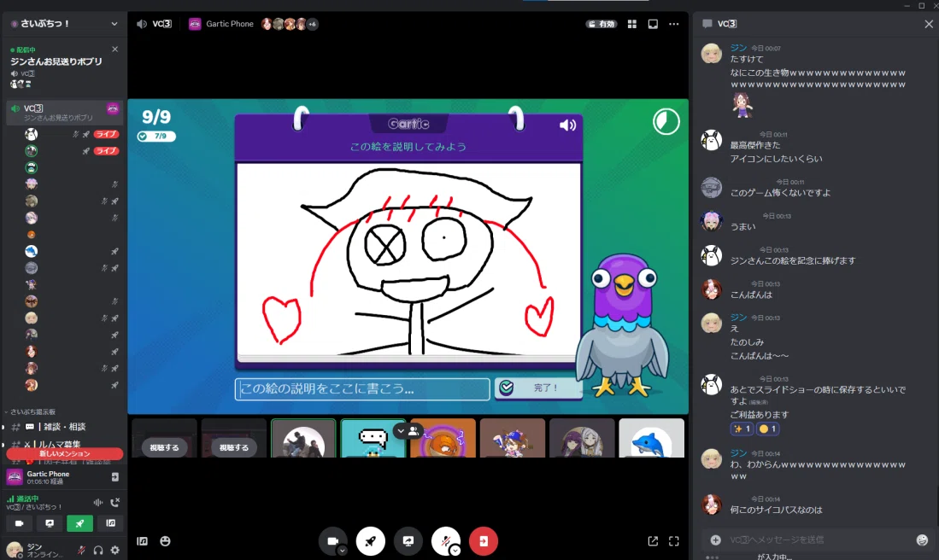Open user settings gear
This screenshot has height=560, width=939.
[x=115, y=550]
